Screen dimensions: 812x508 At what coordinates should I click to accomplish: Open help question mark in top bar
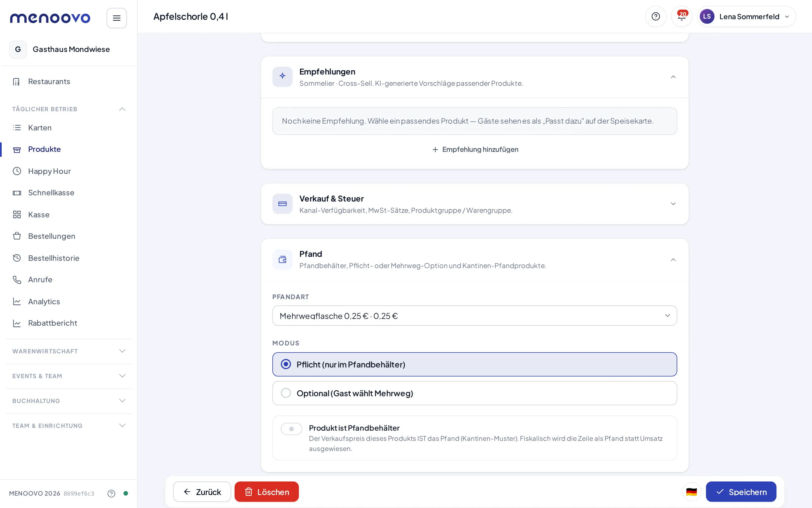(x=655, y=16)
